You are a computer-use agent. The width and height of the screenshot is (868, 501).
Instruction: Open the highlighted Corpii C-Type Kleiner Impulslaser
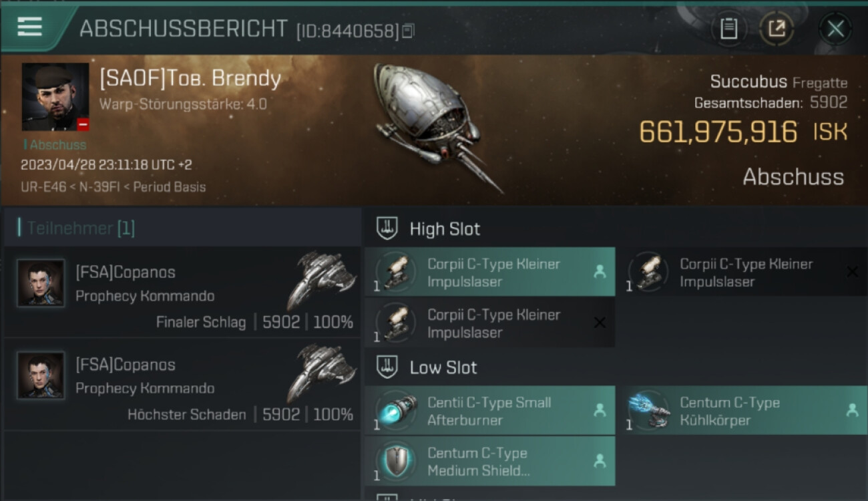pyautogui.click(x=490, y=272)
